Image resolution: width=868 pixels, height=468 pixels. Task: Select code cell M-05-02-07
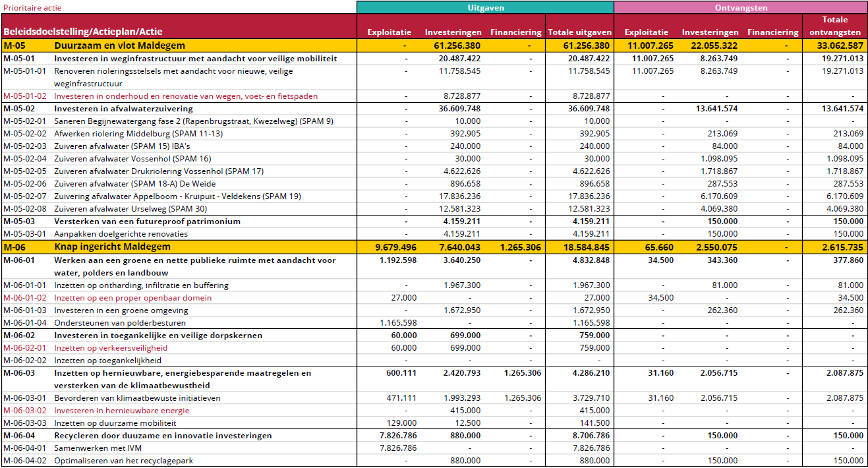[25, 196]
